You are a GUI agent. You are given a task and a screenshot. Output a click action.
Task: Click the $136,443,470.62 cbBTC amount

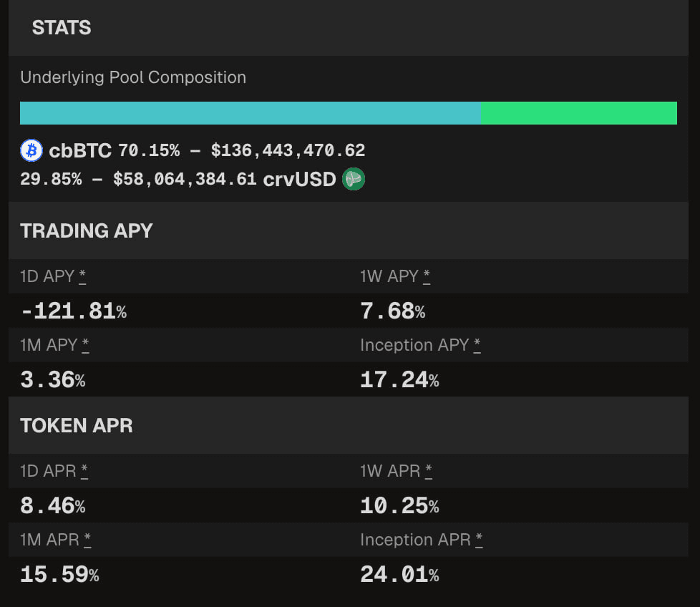(x=288, y=151)
